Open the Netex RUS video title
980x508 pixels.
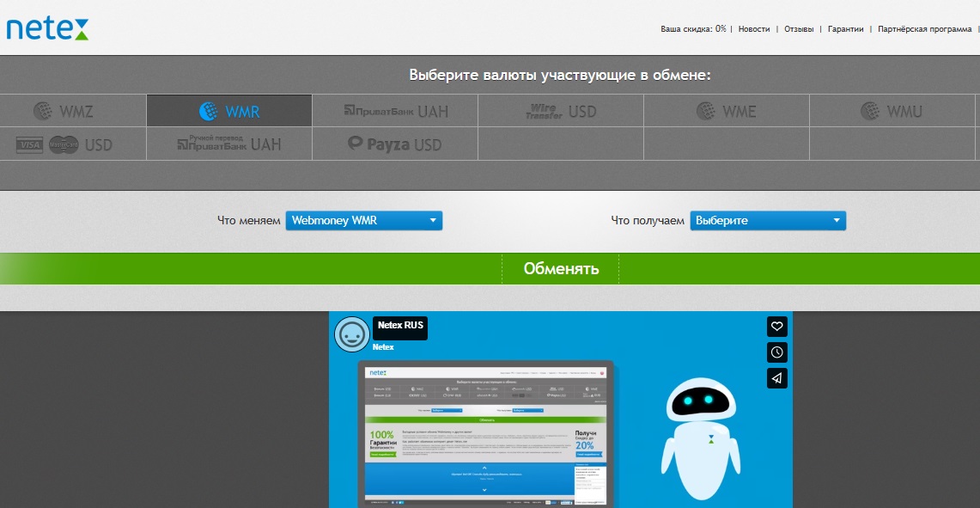click(x=400, y=325)
